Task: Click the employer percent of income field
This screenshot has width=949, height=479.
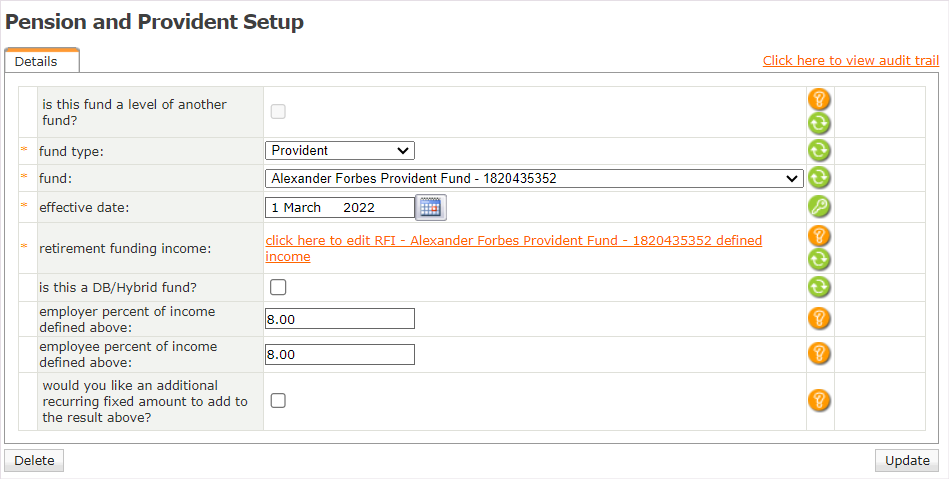Action: (340, 319)
